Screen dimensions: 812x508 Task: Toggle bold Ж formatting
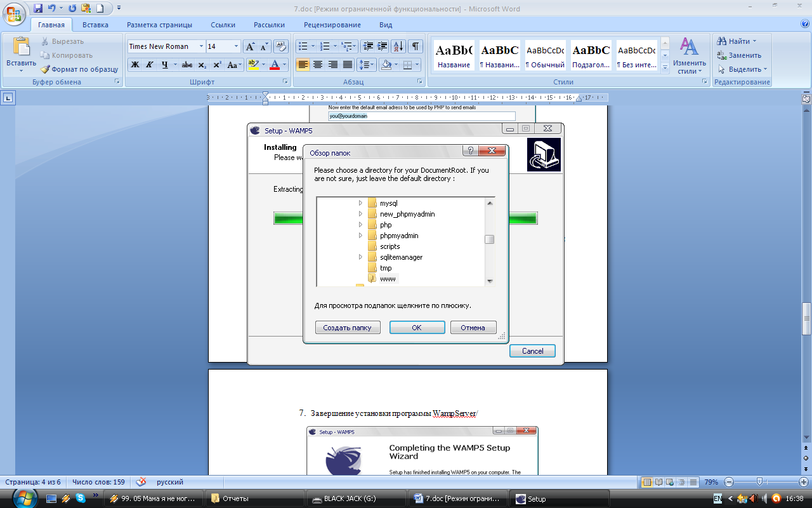pos(134,65)
